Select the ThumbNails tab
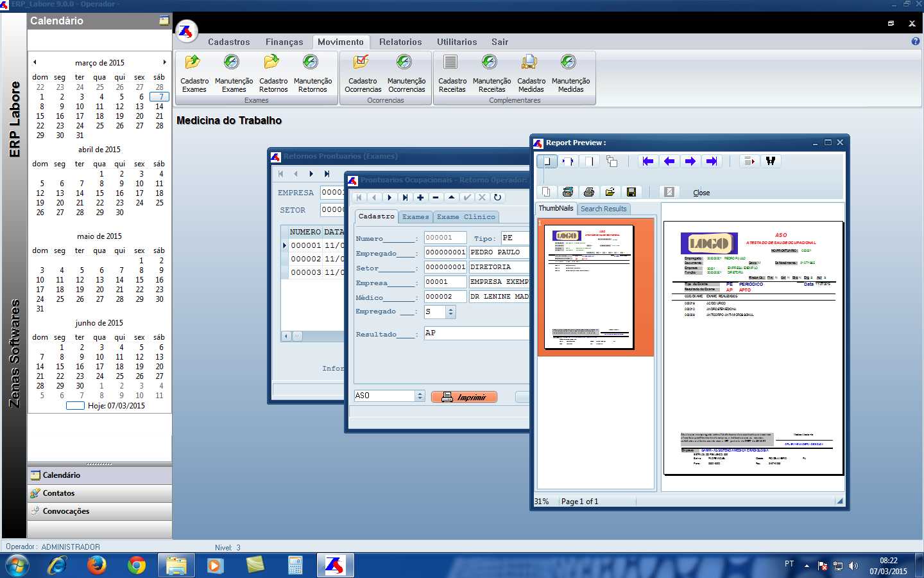 556,208
